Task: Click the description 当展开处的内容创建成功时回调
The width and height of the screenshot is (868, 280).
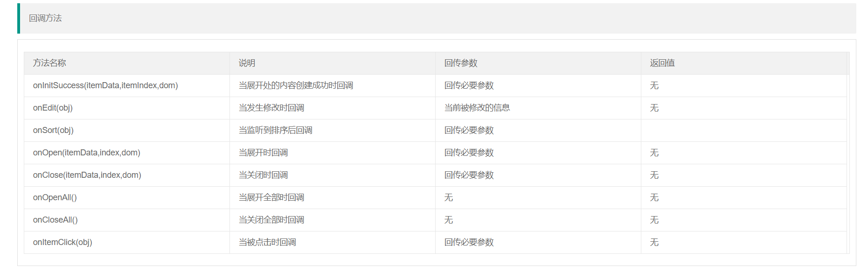Action: (296, 85)
